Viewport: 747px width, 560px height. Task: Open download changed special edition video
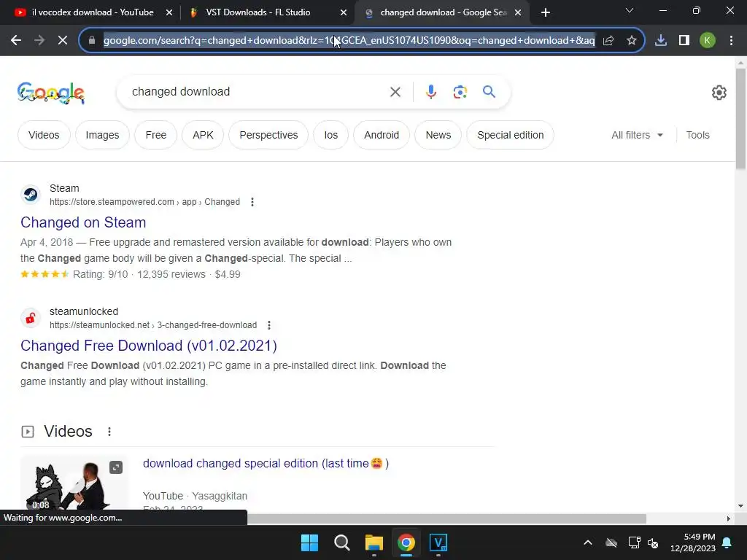tap(266, 463)
